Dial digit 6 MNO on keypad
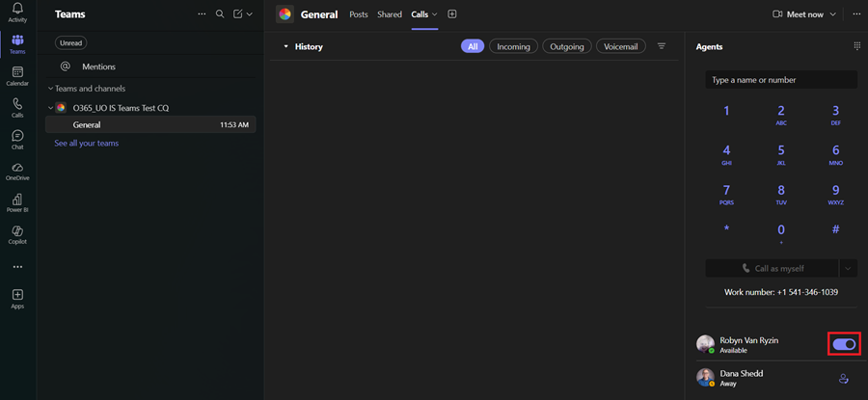Screen dimensions: 868x400 click(x=836, y=155)
